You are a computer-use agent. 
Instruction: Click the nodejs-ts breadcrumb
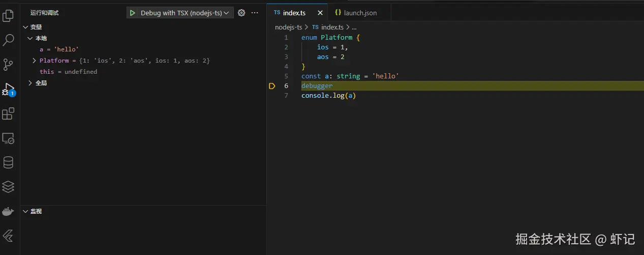click(288, 27)
